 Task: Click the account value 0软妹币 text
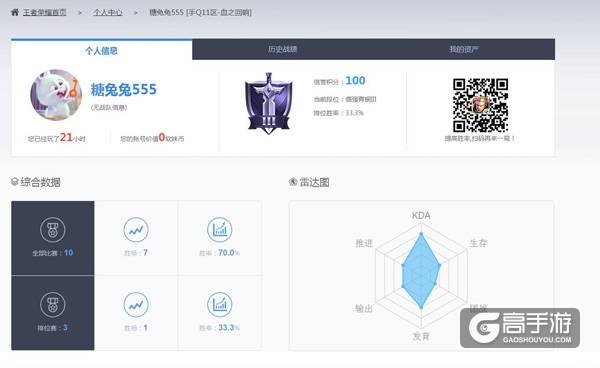click(152, 138)
